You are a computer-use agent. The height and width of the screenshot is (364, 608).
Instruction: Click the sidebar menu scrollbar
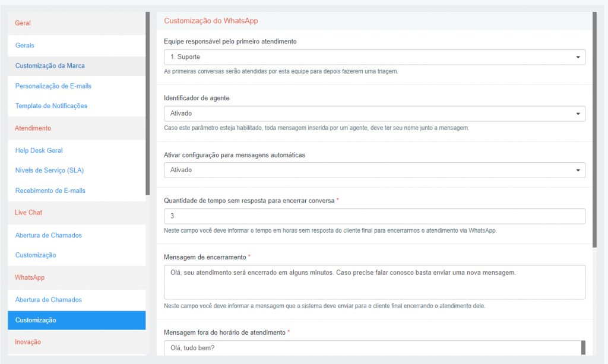click(x=147, y=103)
